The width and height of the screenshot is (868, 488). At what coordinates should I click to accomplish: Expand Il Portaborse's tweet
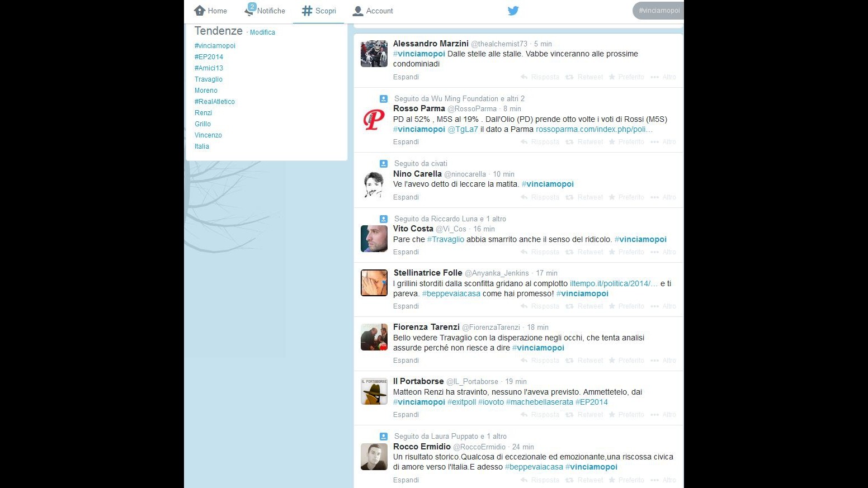click(x=406, y=415)
